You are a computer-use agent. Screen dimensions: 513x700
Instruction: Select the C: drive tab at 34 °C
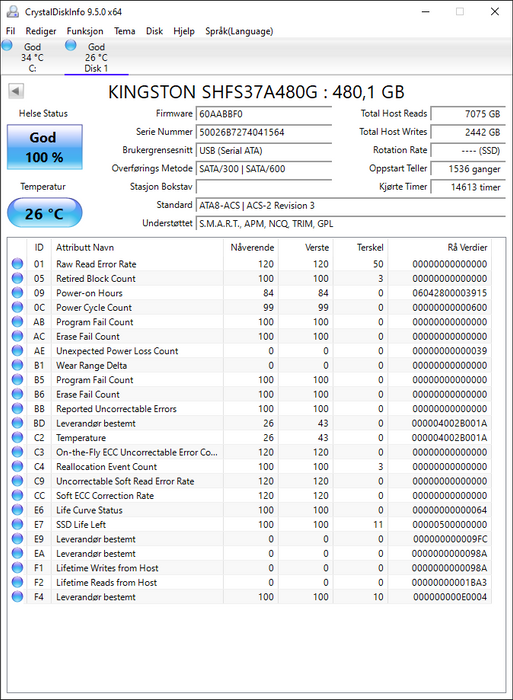(32, 57)
